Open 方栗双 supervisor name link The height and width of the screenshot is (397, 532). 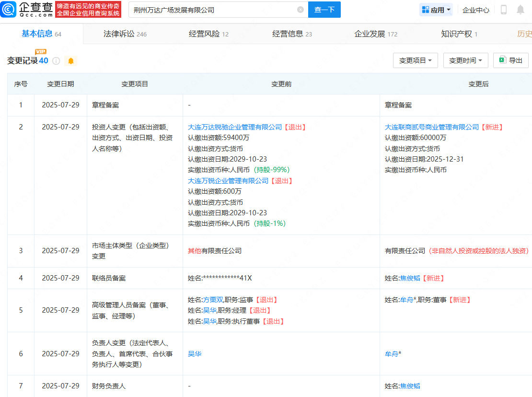click(213, 300)
